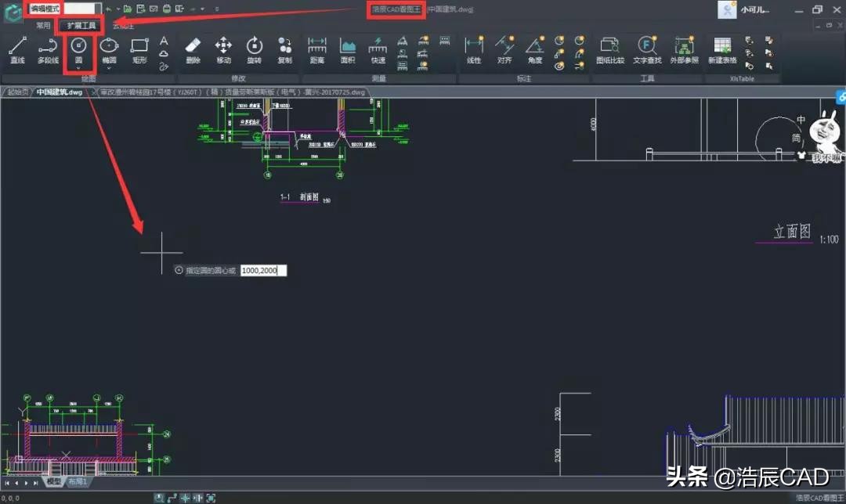Expand the dropdown arrow under 圆 (Circle)
This screenshot has width=846, height=504.
coord(78,68)
